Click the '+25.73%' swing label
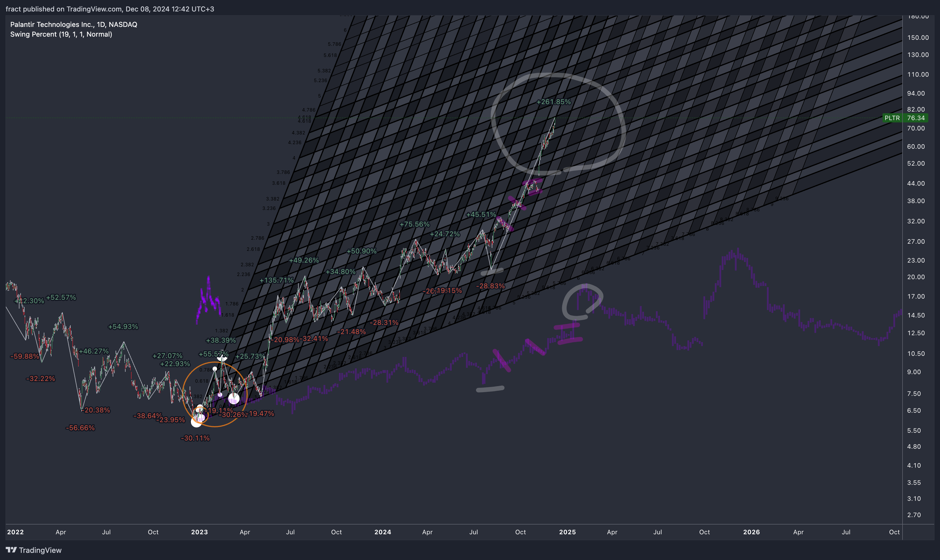Viewport: 940px width, 560px height. coord(250,356)
